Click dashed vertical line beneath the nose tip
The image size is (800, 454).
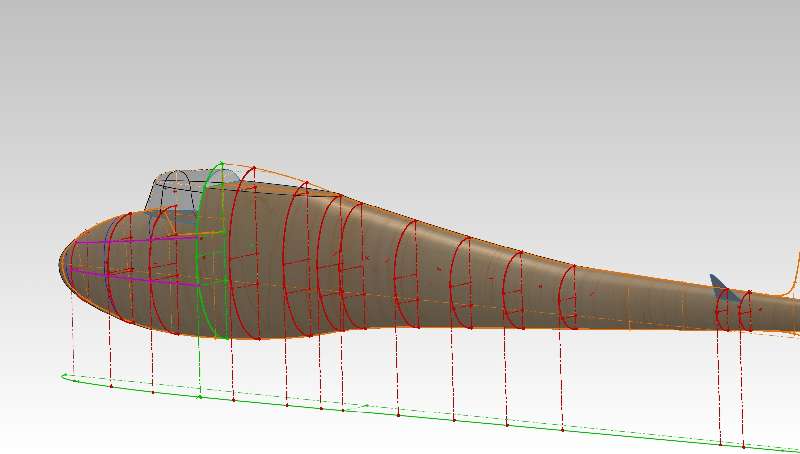73,340
